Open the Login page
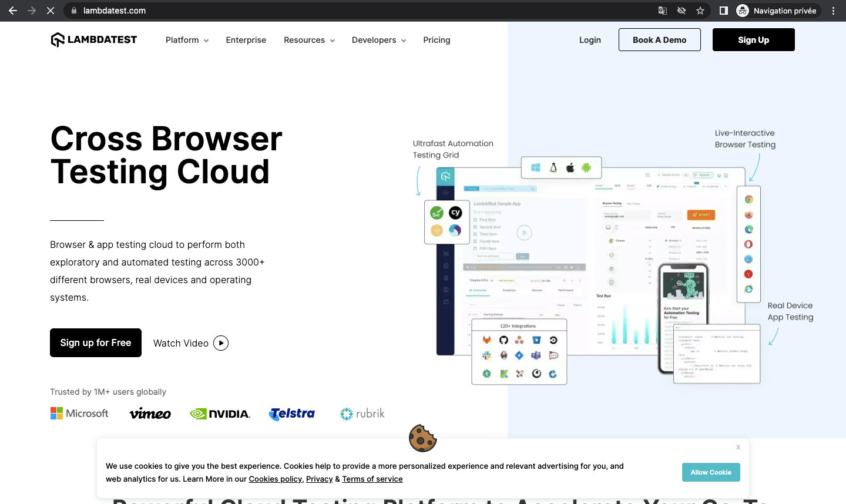The image size is (846, 504). pos(590,40)
